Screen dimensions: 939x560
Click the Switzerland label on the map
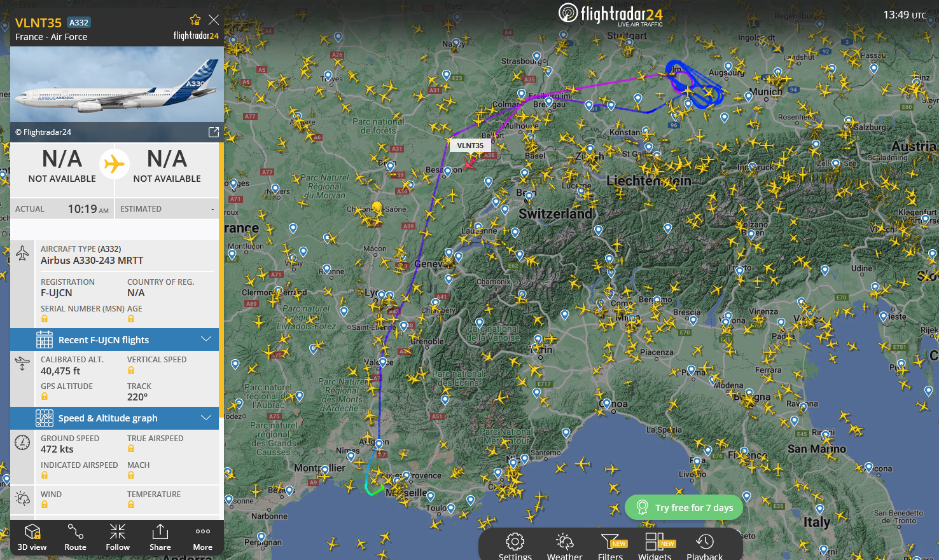pos(555,214)
